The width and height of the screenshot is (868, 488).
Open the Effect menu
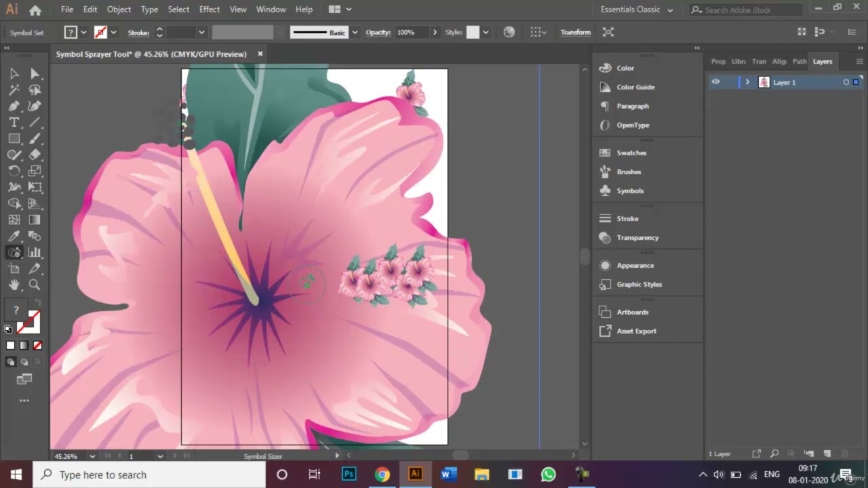pos(210,9)
